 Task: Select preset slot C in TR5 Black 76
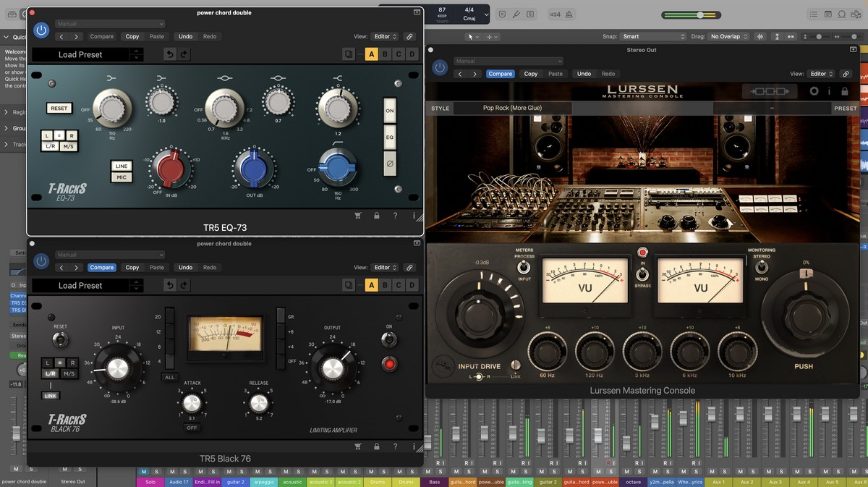click(x=399, y=285)
